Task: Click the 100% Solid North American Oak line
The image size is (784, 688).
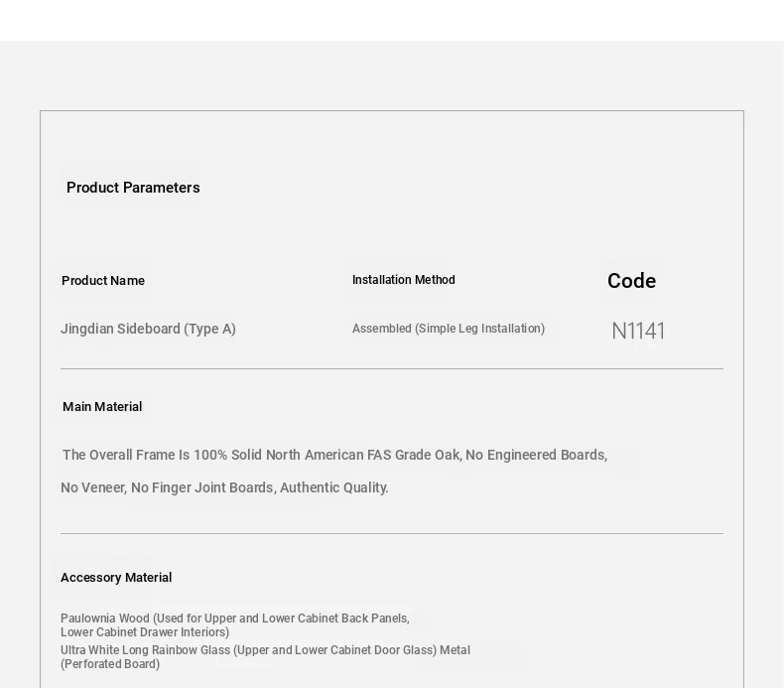Action: click(x=334, y=455)
